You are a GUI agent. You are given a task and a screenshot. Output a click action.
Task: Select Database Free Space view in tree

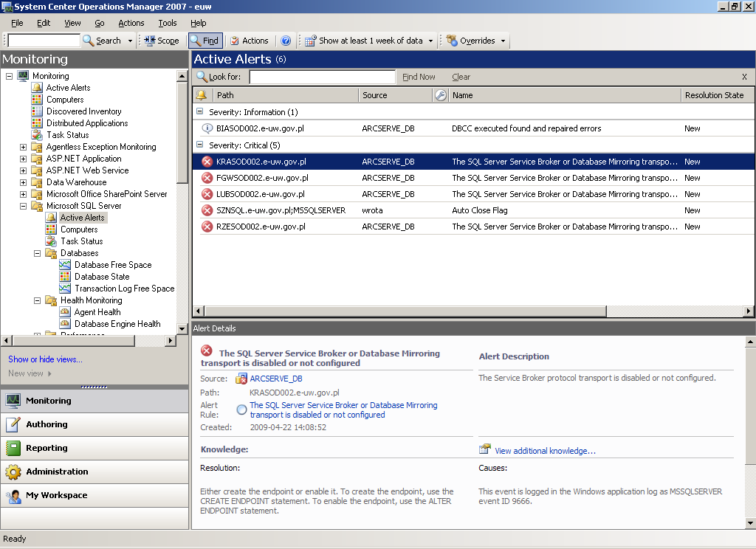[x=113, y=265]
